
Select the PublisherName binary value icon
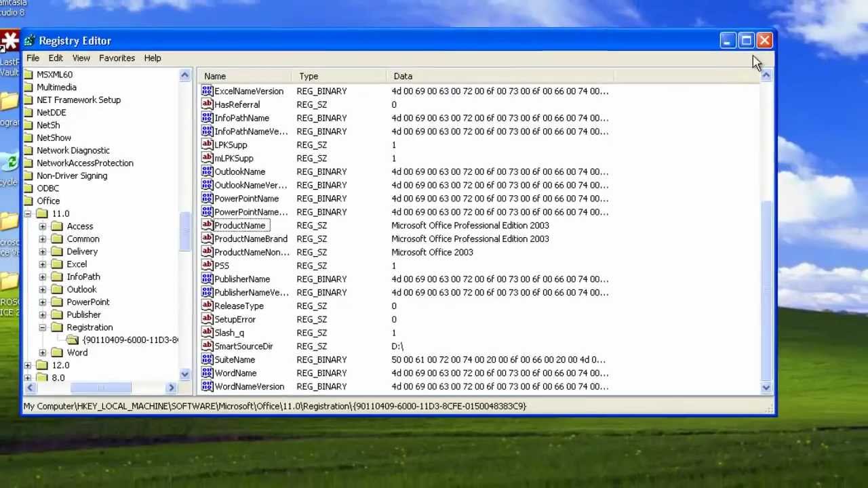[x=207, y=279]
